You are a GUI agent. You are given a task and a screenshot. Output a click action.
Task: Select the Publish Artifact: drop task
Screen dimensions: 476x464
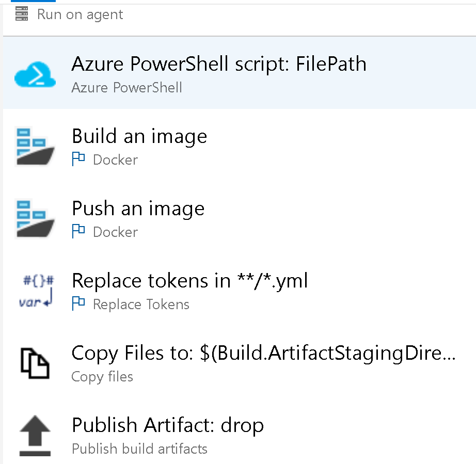[x=168, y=426]
